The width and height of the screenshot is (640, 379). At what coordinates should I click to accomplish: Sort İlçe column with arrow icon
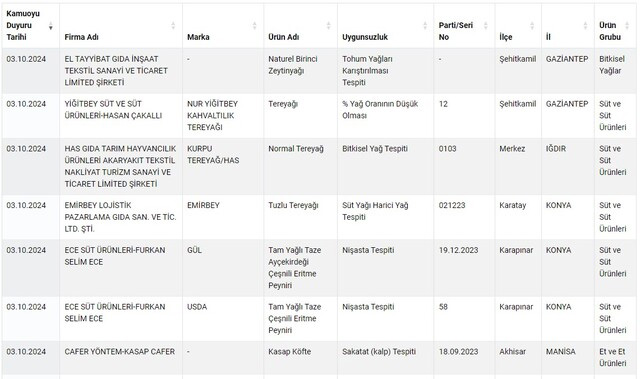532,26
